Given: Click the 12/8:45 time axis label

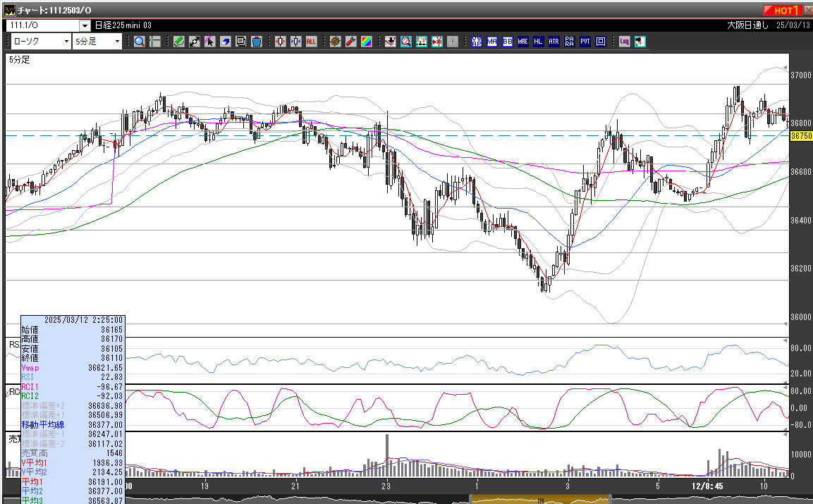Looking at the screenshot, I should pos(707,486).
